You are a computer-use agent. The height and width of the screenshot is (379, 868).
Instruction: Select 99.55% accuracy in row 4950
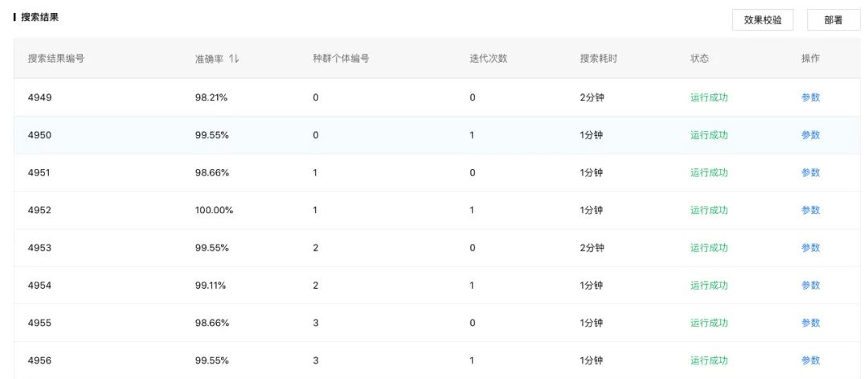tap(212, 135)
